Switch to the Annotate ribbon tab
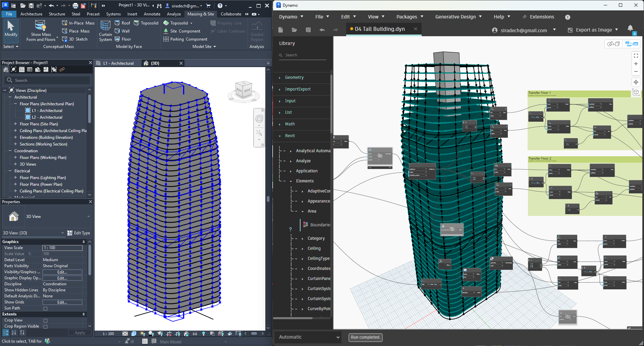 [152, 14]
